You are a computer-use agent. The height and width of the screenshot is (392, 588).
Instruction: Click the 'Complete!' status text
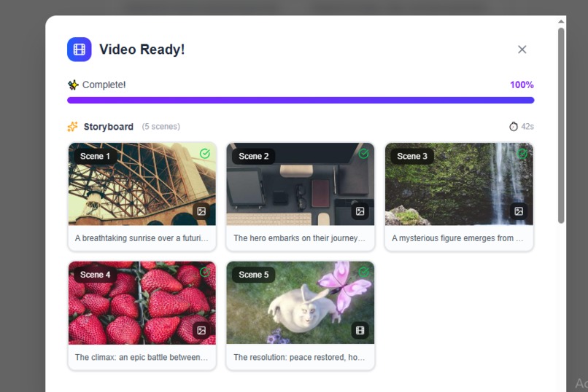tap(104, 85)
